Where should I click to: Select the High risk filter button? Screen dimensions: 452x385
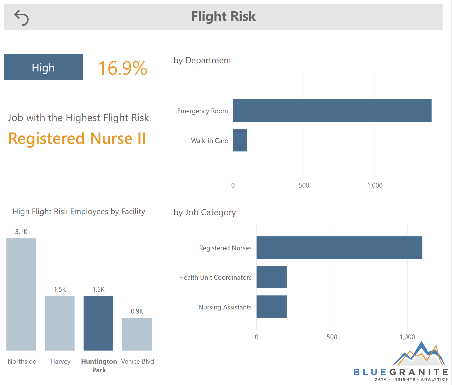pyautogui.click(x=43, y=67)
